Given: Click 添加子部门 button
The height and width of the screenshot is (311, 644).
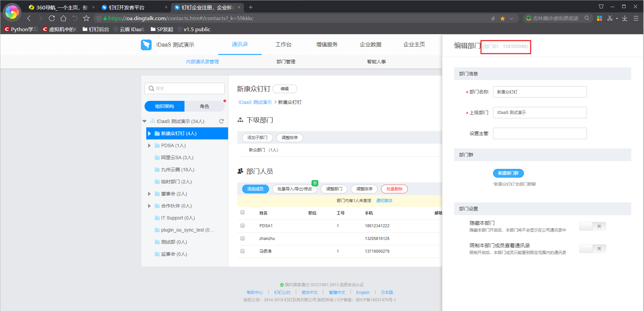Looking at the screenshot, I should tap(257, 138).
